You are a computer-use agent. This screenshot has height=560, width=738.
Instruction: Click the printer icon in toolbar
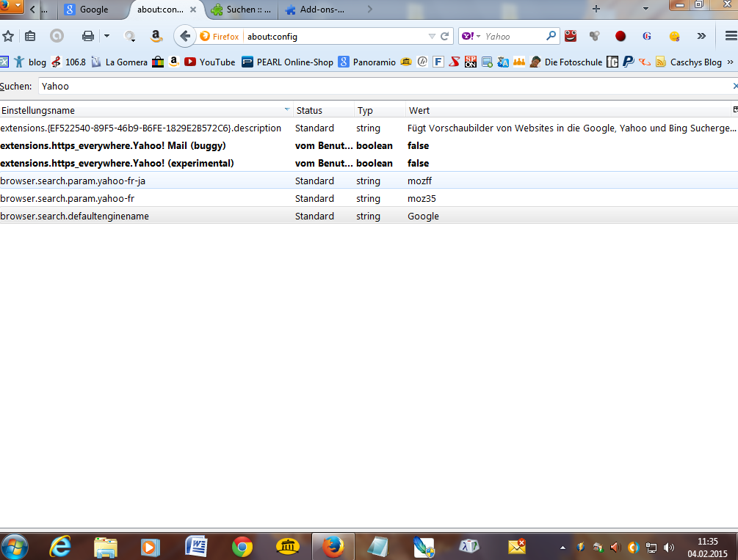[87, 36]
